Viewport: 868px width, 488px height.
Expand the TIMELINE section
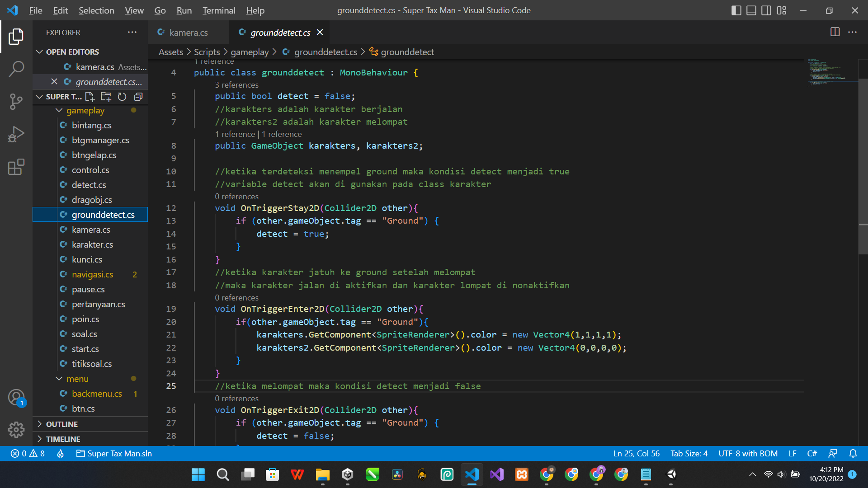(63, 439)
